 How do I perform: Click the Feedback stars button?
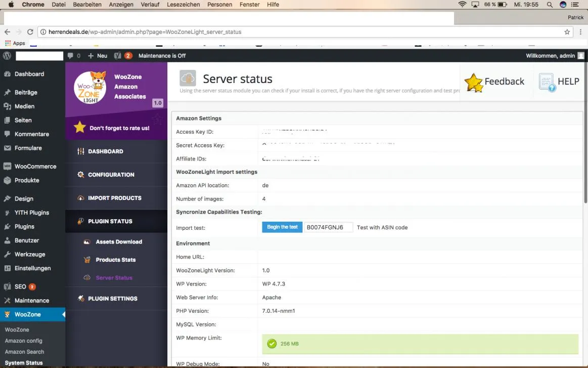pyautogui.click(x=494, y=81)
